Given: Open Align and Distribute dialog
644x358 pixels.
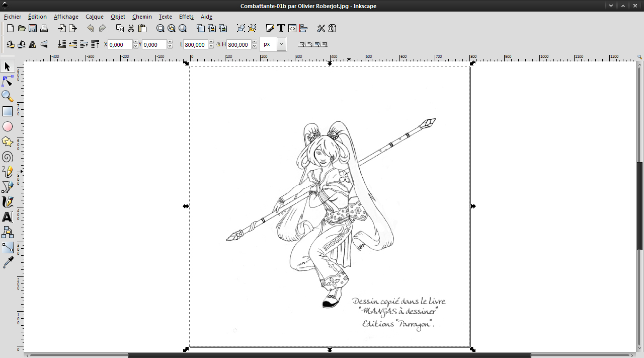Looking at the screenshot, I should coord(303,28).
